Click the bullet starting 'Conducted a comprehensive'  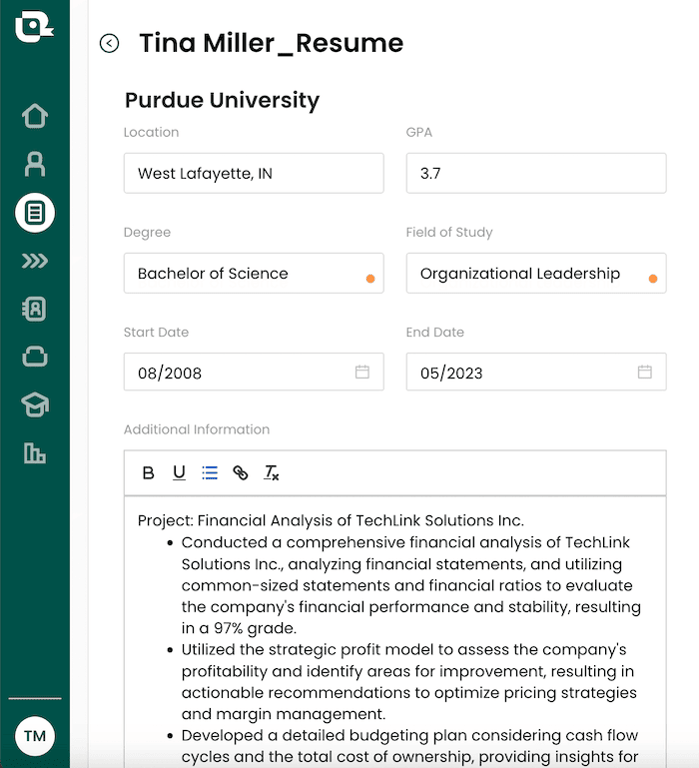(410, 585)
